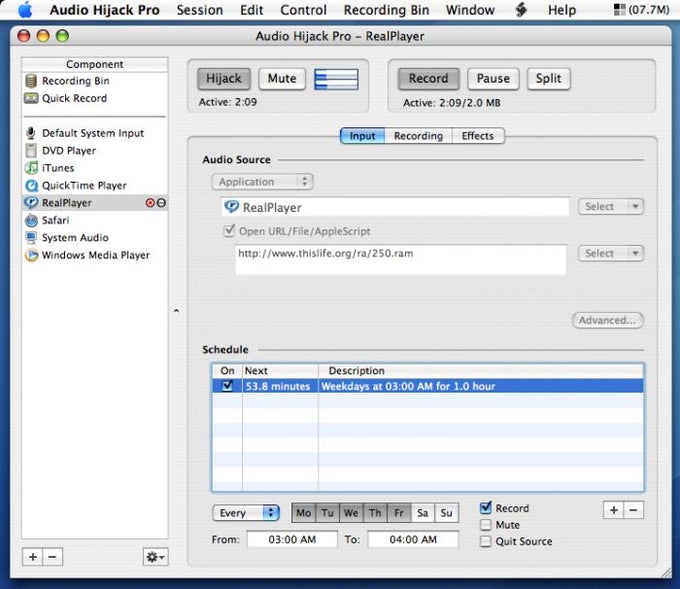This screenshot has width=680, height=589.
Task: Open the Recording Bin in the sidebar
Action: [x=76, y=81]
